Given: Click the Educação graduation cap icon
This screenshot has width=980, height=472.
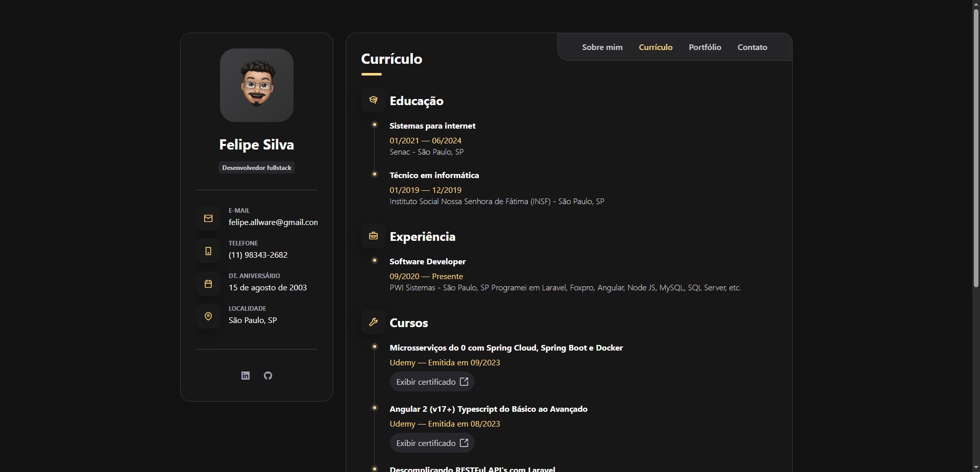Looking at the screenshot, I should (x=374, y=100).
